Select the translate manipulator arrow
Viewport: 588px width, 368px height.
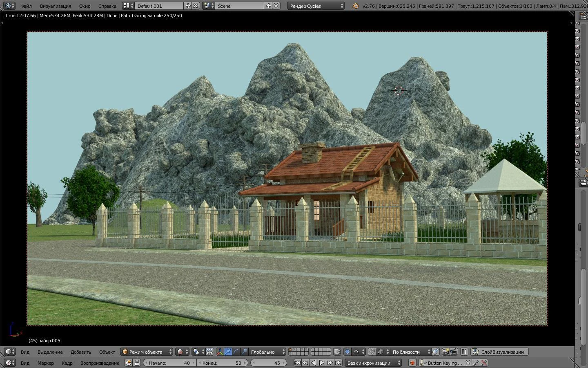[x=228, y=352]
